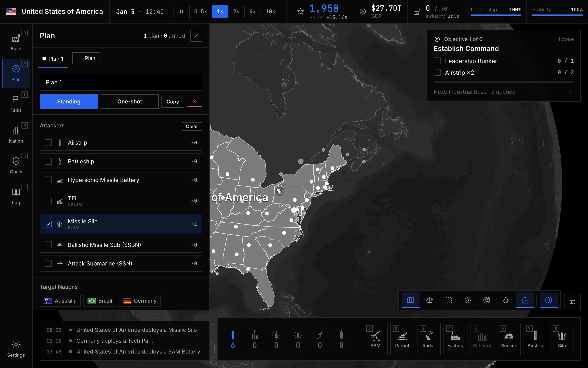Image resolution: width=588 pixels, height=368 pixels.
Task: Select the ICBM munition with count 6
Action: click(233, 339)
